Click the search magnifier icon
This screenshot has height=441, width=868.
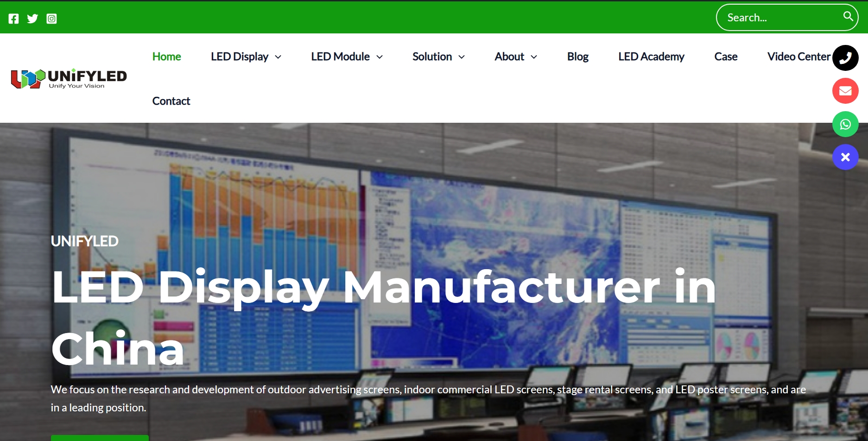pyautogui.click(x=848, y=16)
